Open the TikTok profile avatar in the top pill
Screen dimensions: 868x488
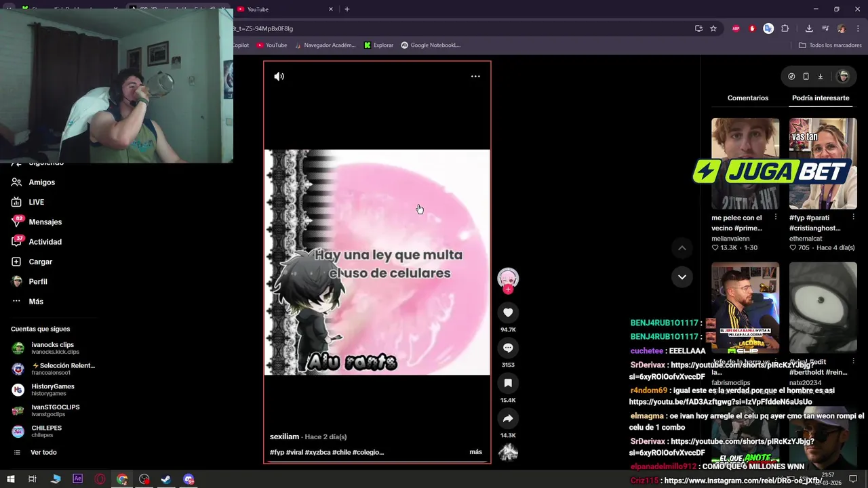pyautogui.click(x=844, y=77)
